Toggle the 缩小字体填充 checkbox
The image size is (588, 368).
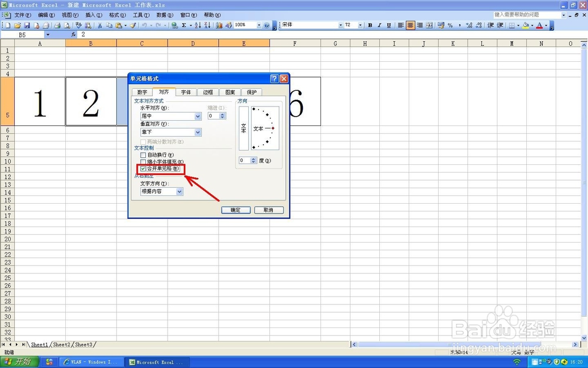(x=143, y=162)
